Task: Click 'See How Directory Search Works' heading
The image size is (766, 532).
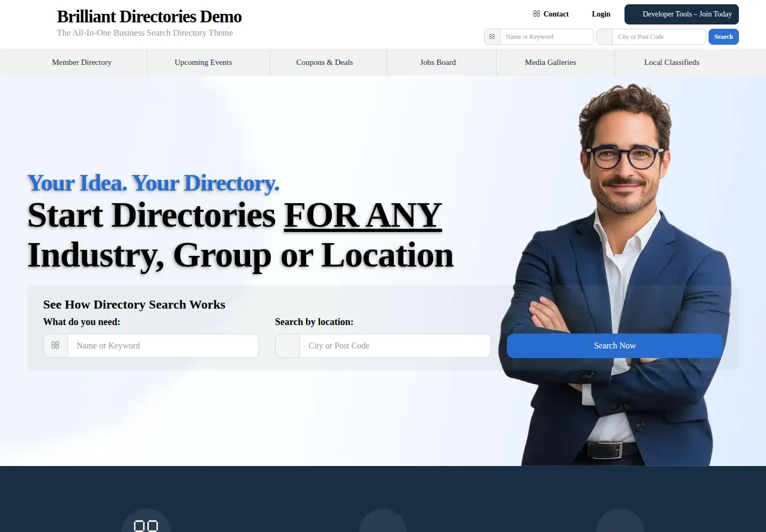Action: tap(134, 304)
